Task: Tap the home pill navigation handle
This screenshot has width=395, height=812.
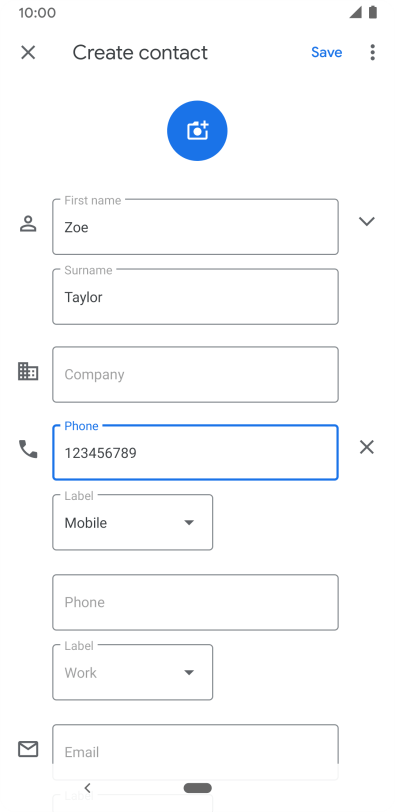Action: pyautogui.click(x=197, y=788)
